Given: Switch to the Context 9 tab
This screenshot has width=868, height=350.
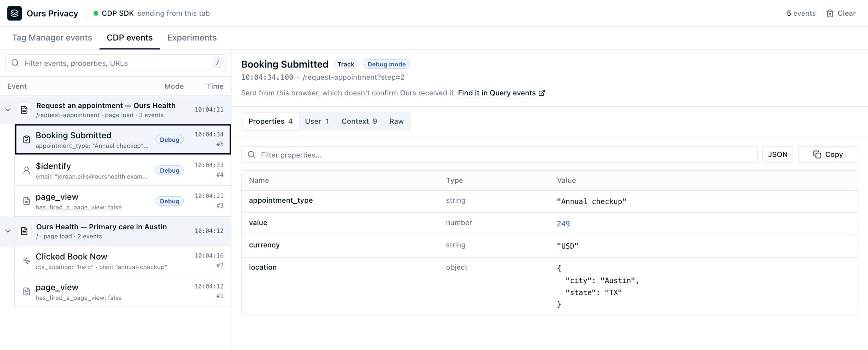Looking at the screenshot, I should (x=359, y=121).
